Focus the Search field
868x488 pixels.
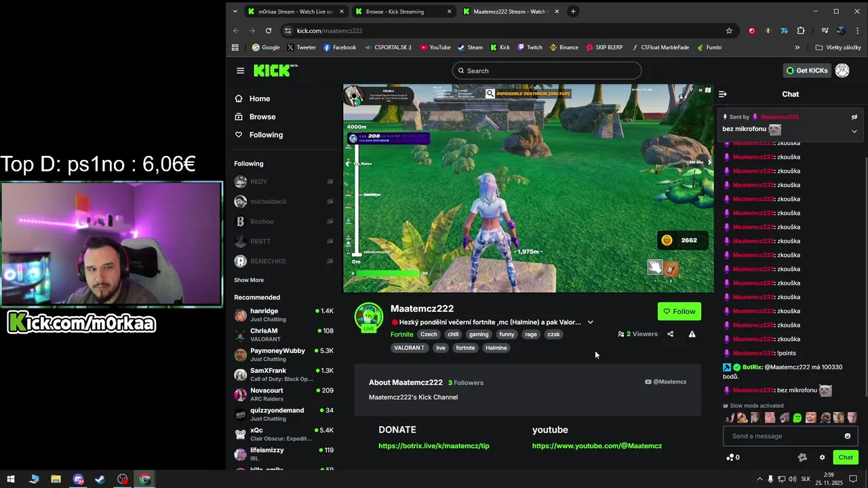547,70
